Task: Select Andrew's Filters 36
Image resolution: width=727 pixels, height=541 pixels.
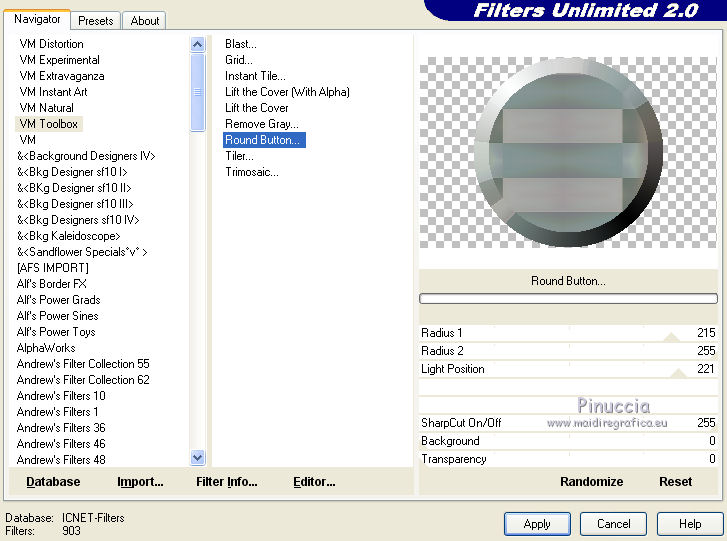Action: [61, 428]
